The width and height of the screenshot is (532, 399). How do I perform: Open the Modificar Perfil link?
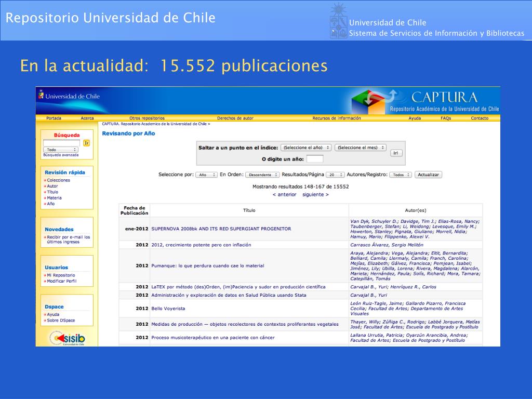click(62, 281)
